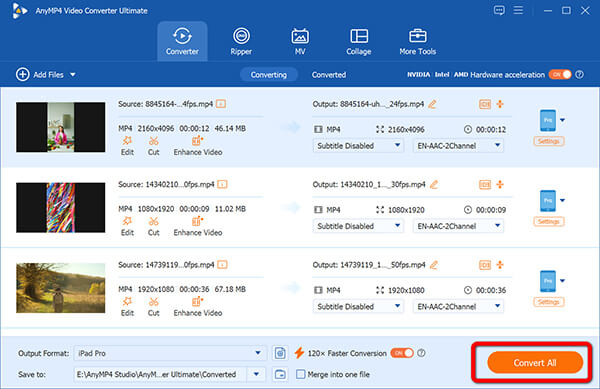Viewport: 600px width, 389px height.
Task: Edit metadata ID3 icon for 14739119 output
Action: tap(485, 265)
